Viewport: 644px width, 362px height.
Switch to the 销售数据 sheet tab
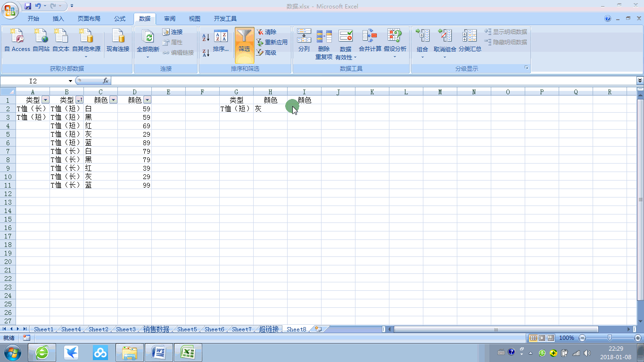click(x=156, y=329)
